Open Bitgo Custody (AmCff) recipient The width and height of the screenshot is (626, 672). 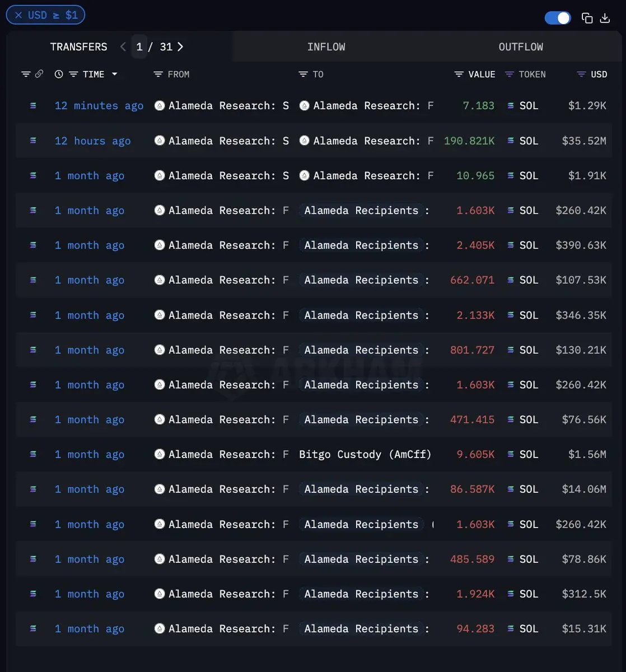[x=365, y=454]
